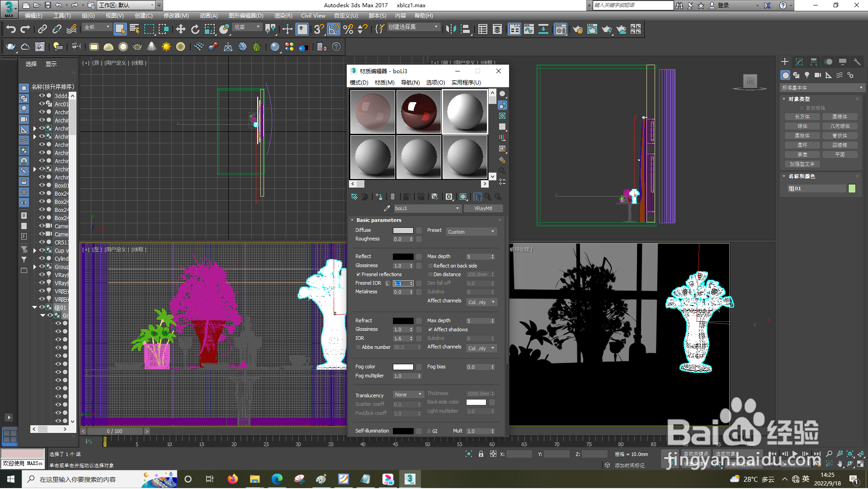Image resolution: width=868 pixels, height=489 pixels.
Task: Select the Move tool in main toolbar
Action: pos(180,29)
